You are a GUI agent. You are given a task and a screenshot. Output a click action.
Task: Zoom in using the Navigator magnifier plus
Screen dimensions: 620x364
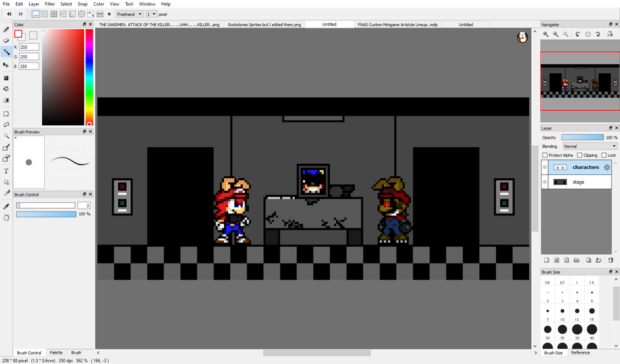point(546,34)
